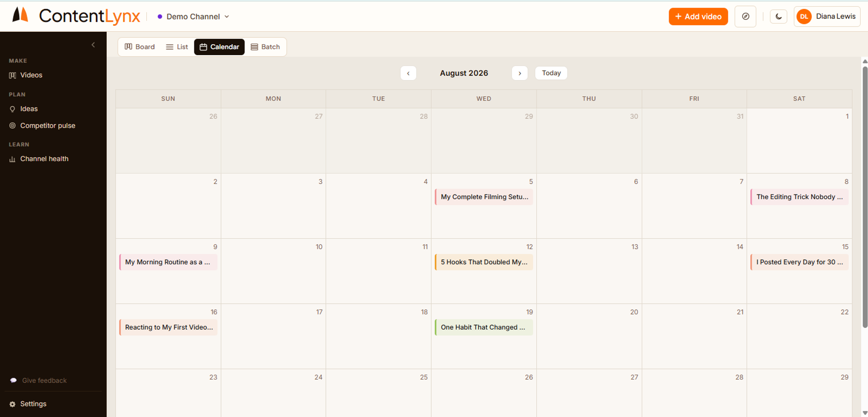Click the lightbulb Ideas icon
Screen dimensions: 868x417
pos(13,109)
